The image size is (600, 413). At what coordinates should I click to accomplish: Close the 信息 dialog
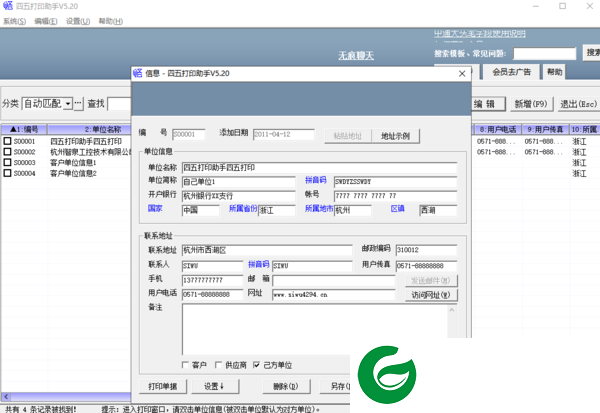pos(462,73)
